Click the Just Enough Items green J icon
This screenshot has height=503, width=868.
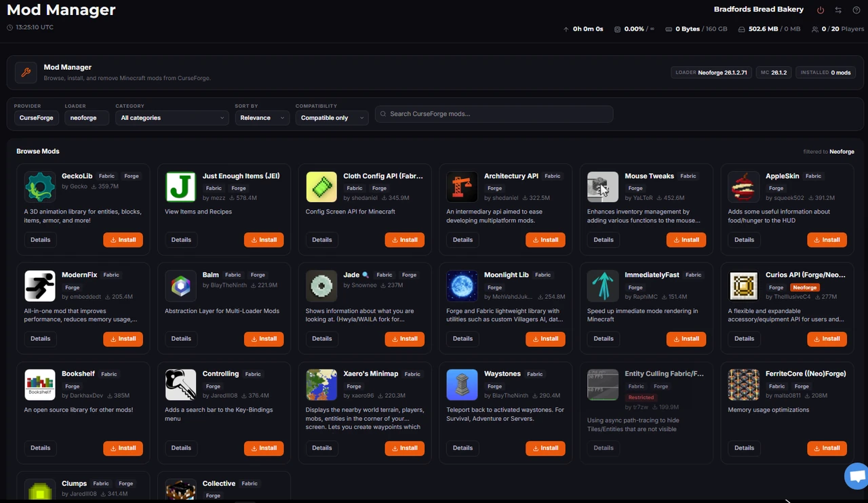tap(180, 187)
